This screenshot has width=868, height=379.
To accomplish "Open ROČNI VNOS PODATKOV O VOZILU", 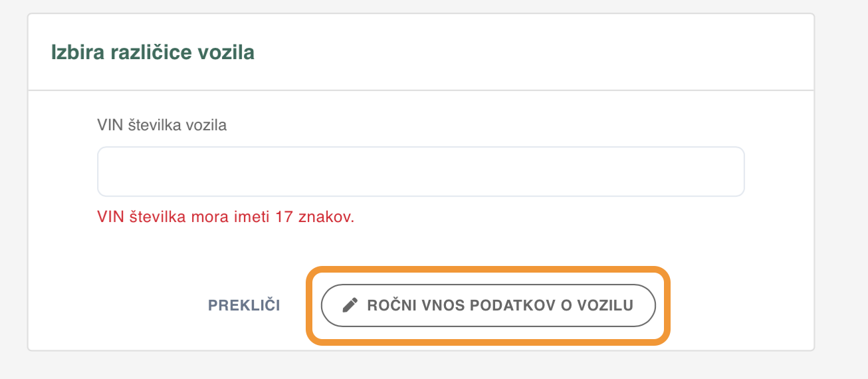I will pyautogui.click(x=488, y=305).
